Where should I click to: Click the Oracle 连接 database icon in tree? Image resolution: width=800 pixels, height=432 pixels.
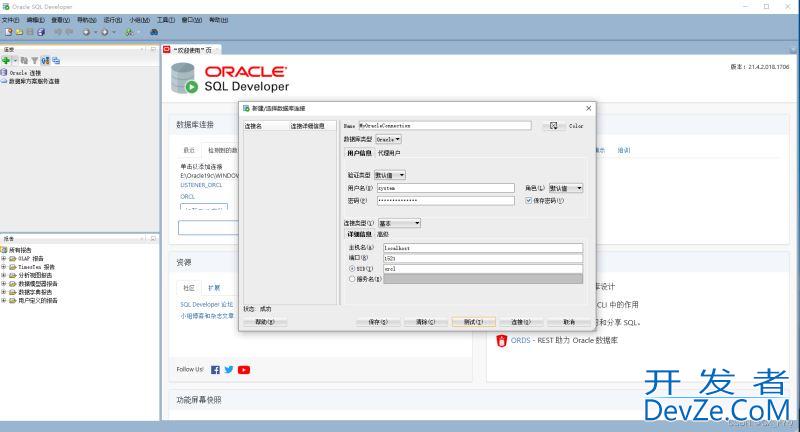[x=4, y=72]
